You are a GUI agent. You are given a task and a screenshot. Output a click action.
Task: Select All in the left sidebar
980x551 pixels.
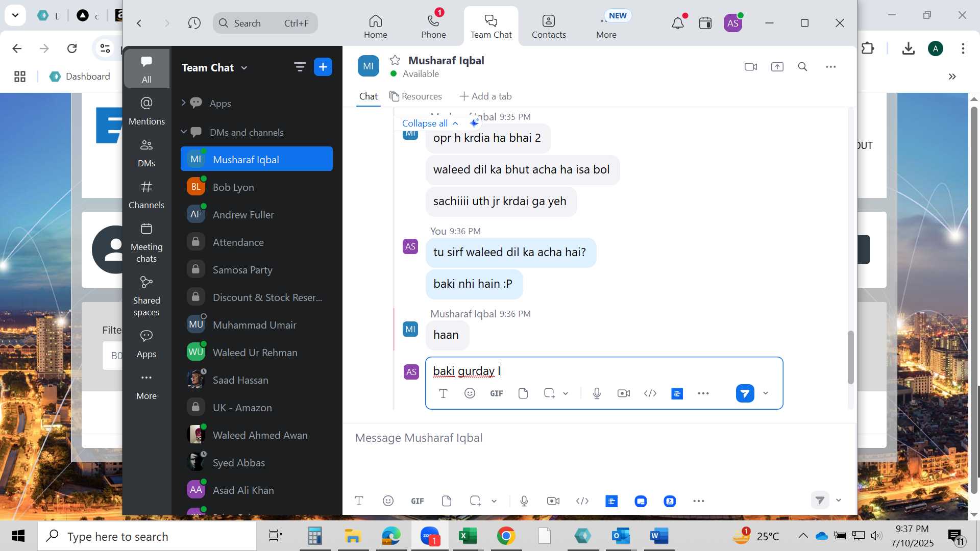click(146, 69)
